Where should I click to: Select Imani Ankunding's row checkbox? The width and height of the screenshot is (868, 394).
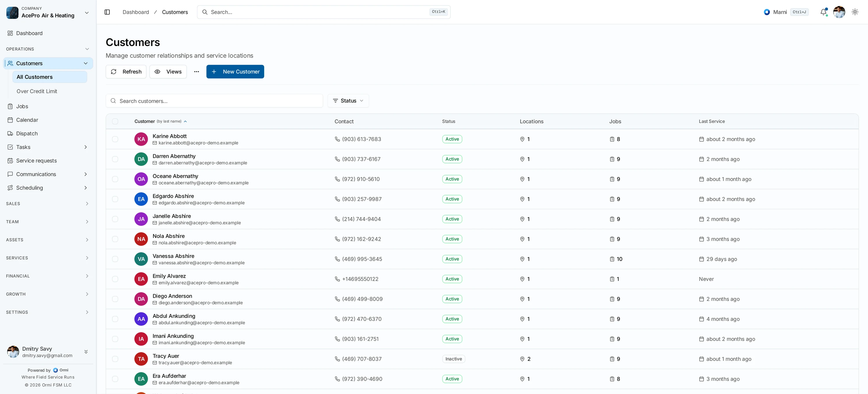pyautogui.click(x=115, y=339)
